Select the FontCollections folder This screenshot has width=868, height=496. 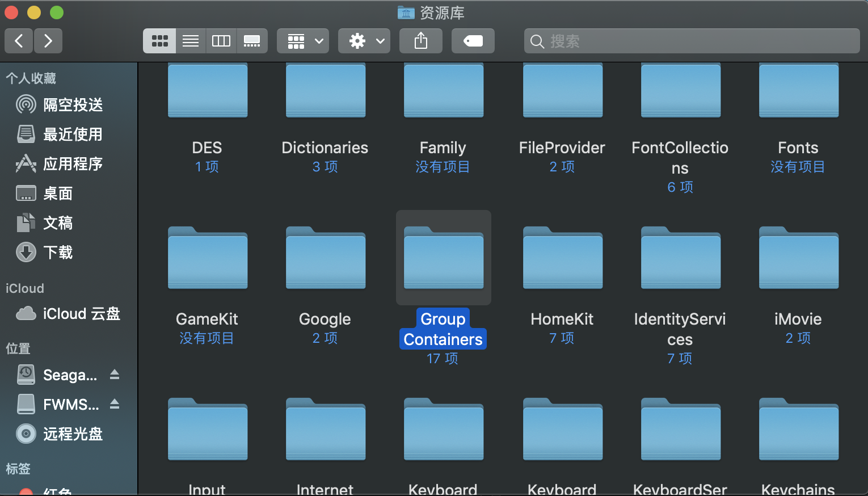(x=681, y=90)
